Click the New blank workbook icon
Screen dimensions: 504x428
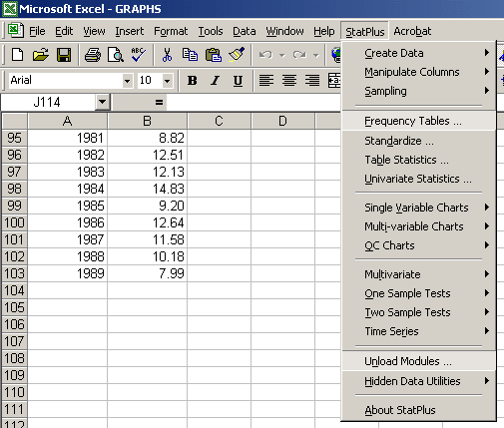(x=17, y=55)
